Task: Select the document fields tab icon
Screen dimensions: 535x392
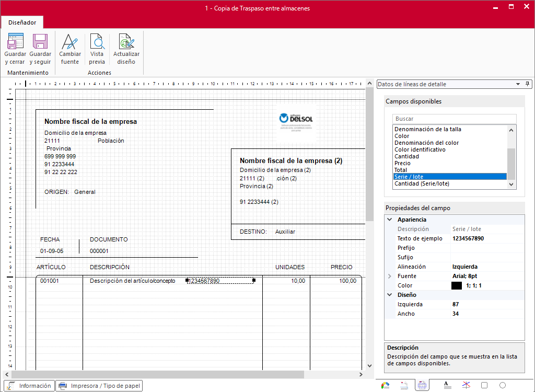Action: [x=404, y=386]
